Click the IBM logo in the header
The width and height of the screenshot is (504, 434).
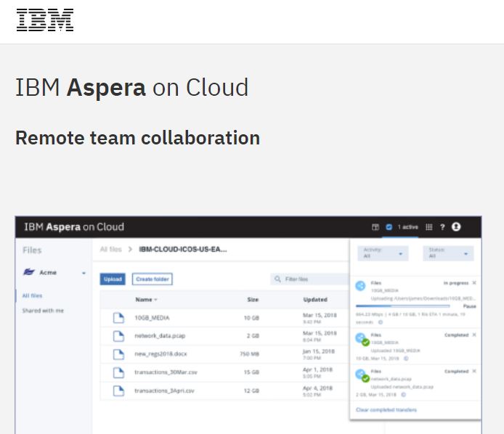click(45, 20)
